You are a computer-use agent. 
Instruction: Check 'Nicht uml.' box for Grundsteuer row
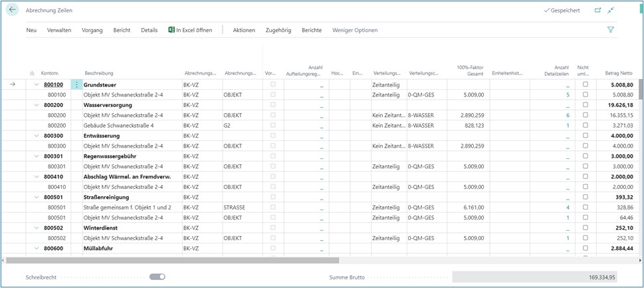coord(585,85)
